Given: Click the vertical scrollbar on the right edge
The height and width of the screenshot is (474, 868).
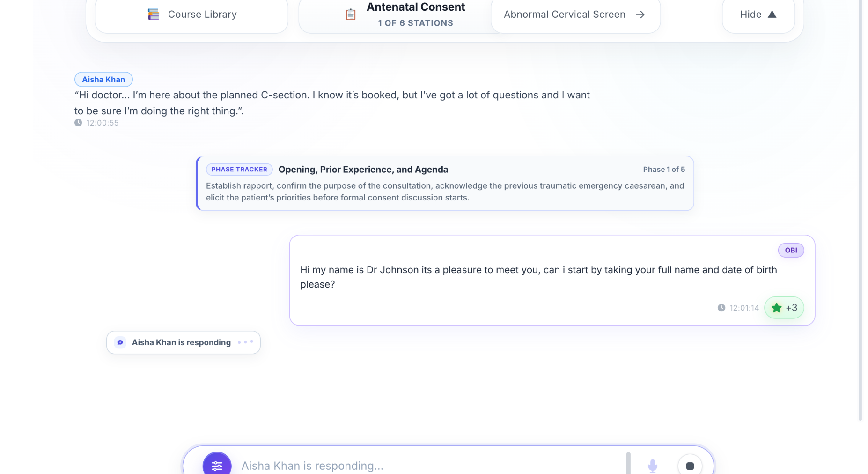Looking at the screenshot, I should click(x=861, y=210).
